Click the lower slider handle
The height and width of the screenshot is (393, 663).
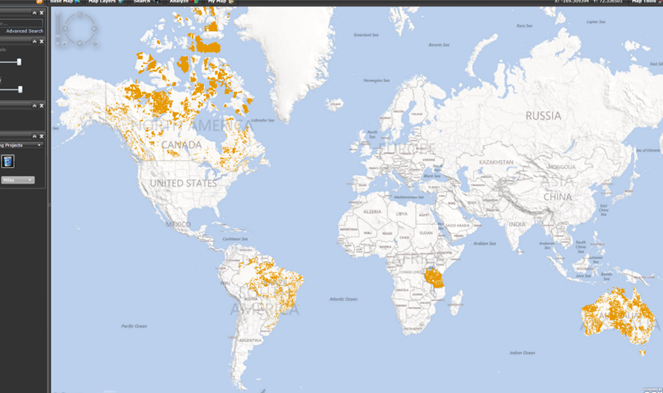click(x=20, y=89)
